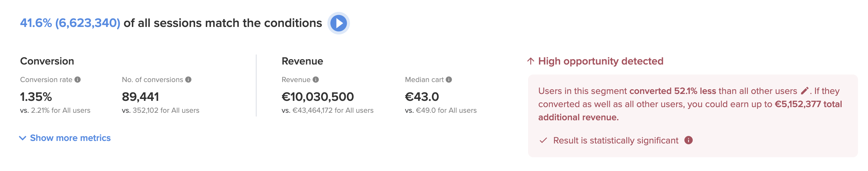
Task: Click the Revenue section heading
Action: point(302,61)
